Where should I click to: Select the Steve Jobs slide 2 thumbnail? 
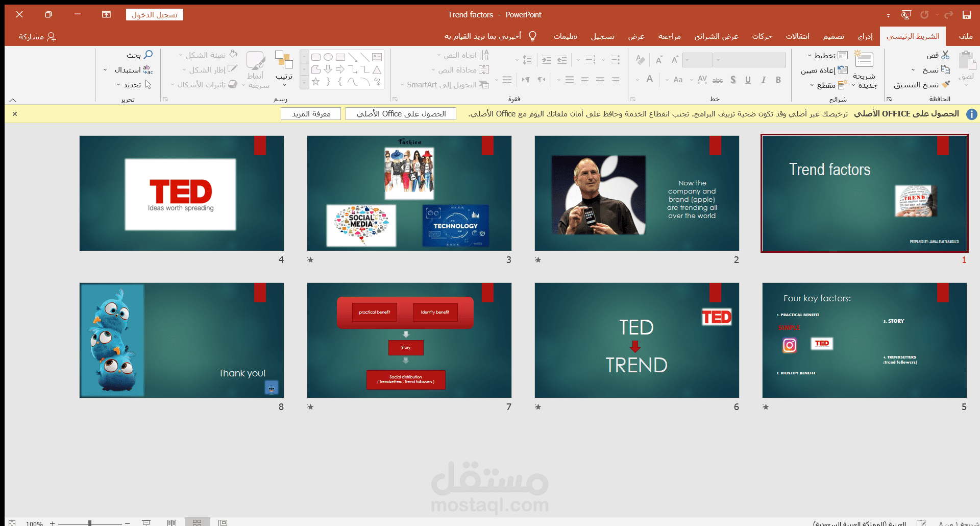tap(636, 193)
